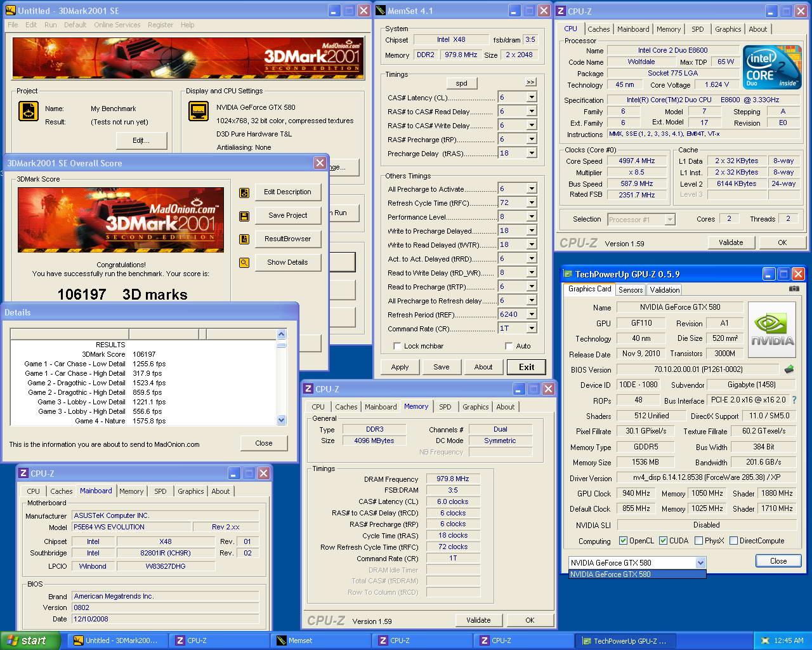Screen dimensions: 812x650
Task: Toggle the PhysX checkbox
Action: 698,541
